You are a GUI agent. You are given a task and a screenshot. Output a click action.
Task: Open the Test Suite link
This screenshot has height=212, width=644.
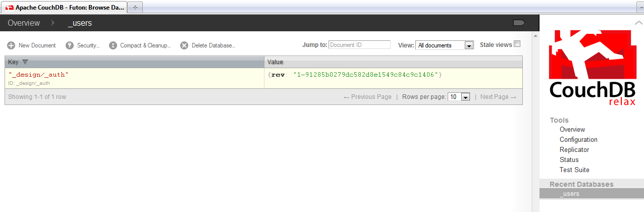pos(574,170)
